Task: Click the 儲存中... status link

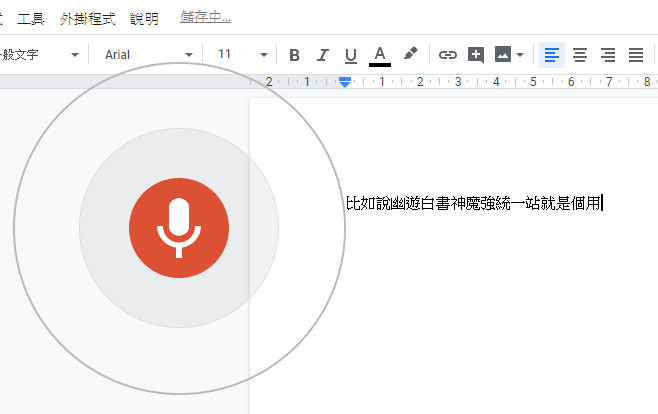Action: click(205, 17)
